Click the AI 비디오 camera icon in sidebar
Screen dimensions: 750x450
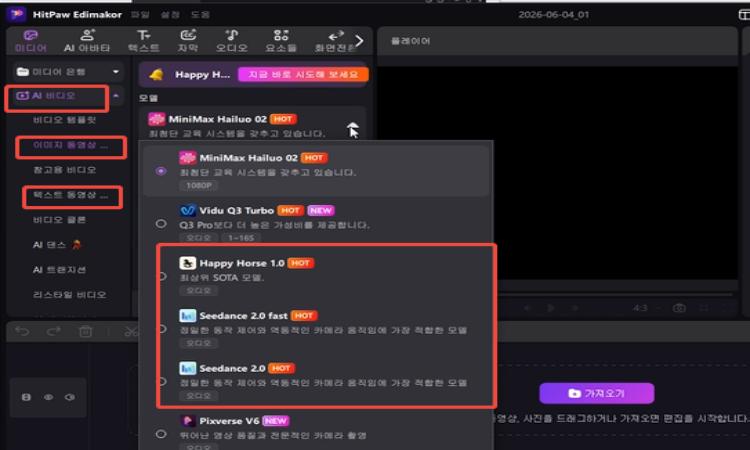pos(22,96)
